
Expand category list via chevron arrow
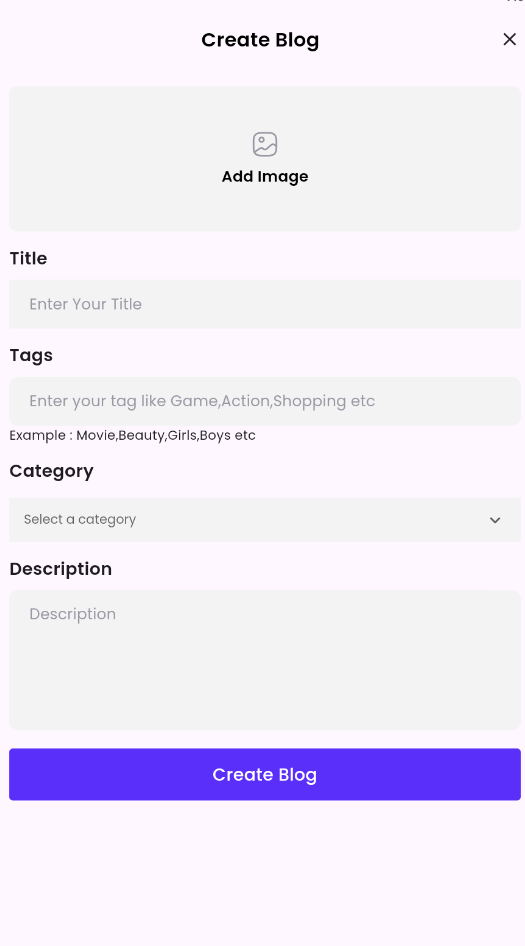pyautogui.click(x=495, y=520)
